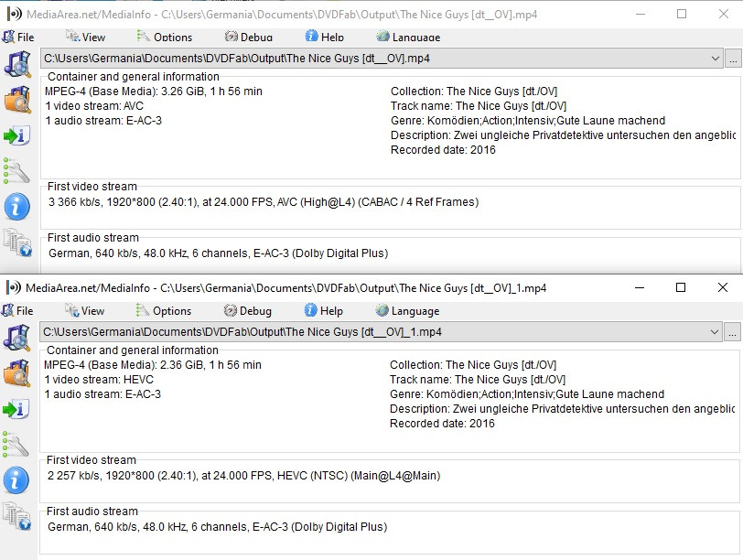Open View menu in top MediaInfo window
Screen dimensions: 743x560
pos(85,37)
